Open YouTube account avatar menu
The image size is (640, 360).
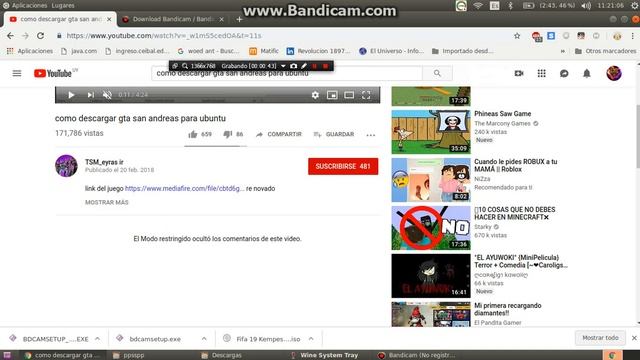coord(614,73)
